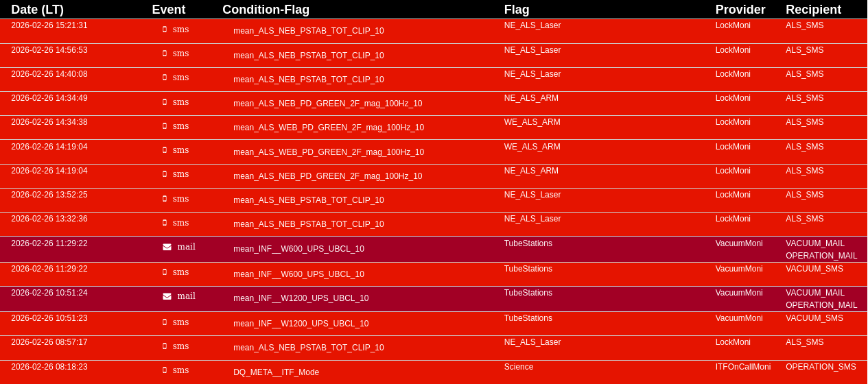Screen dimensions: 868x384
Task: Click the Provider column header
Action: 740,10
